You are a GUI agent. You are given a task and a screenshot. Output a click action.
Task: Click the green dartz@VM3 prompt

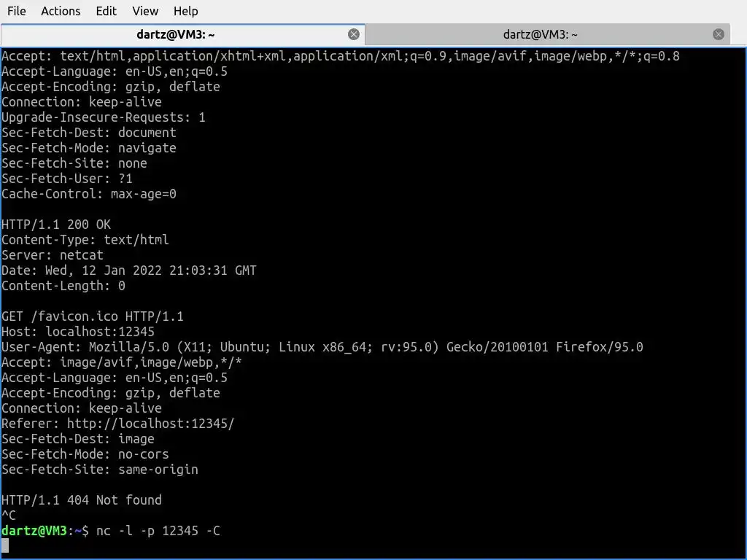pos(34,531)
